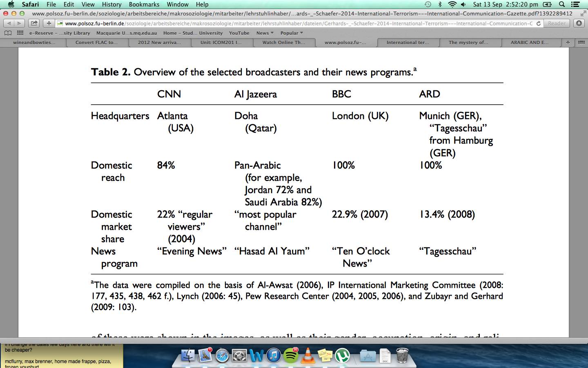Screen dimensions: 588x368
Task: Open uTorrent in the Dock
Action: coord(342,355)
